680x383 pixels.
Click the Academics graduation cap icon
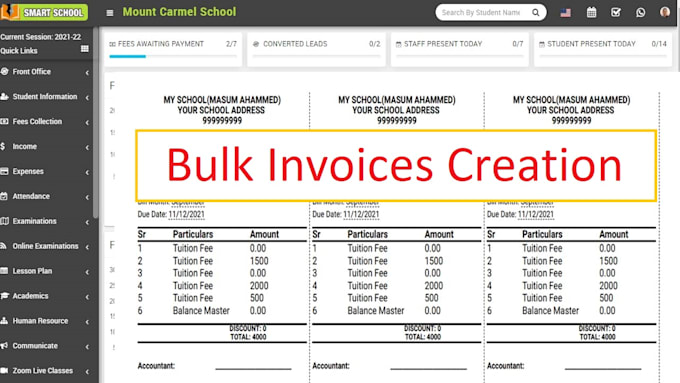(5, 296)
